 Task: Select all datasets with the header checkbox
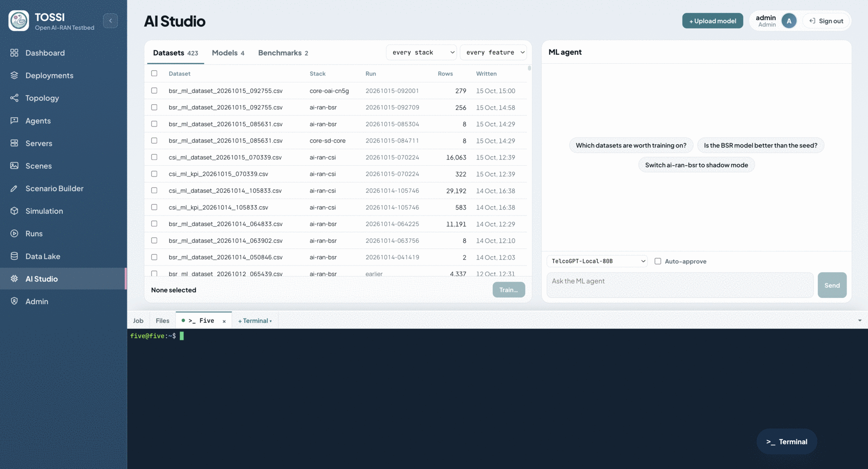(154, 73)
